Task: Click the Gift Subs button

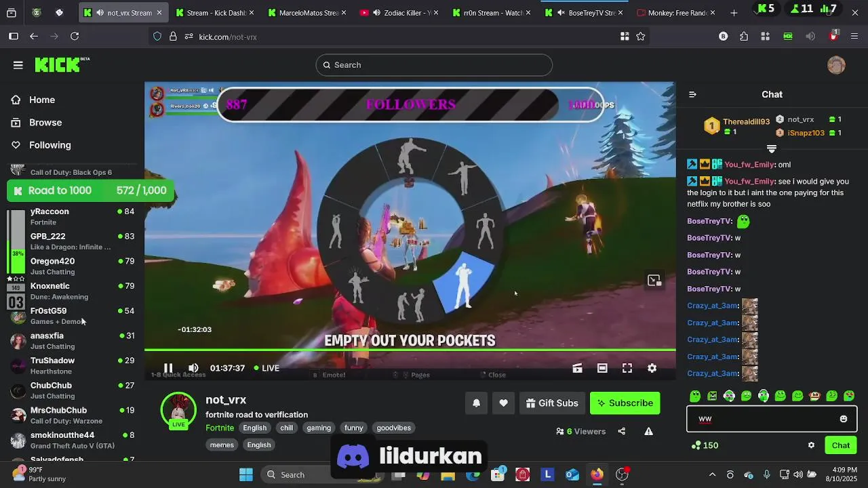Action: 552,403
